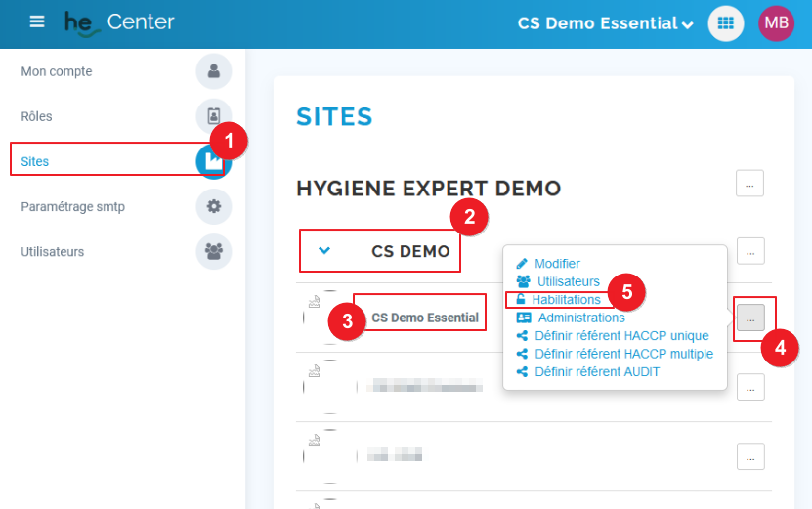The height and width of the screenshot is (509, 812).
Task: Click the Rôles badge icon
Action: (x=213, y=116)
